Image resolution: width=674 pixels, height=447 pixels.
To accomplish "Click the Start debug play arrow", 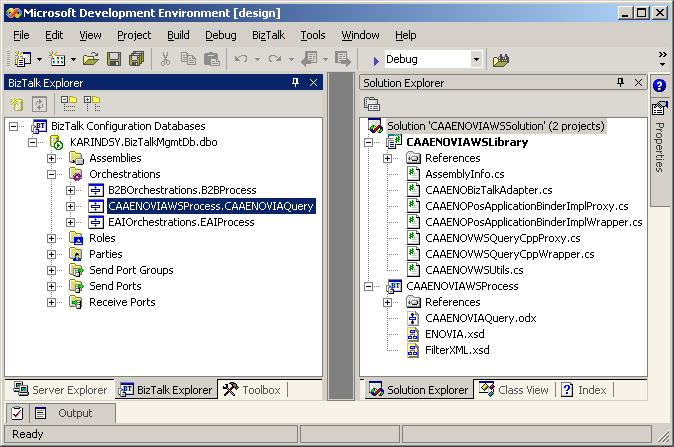I will pyautogui.click(x=376, y=61).
